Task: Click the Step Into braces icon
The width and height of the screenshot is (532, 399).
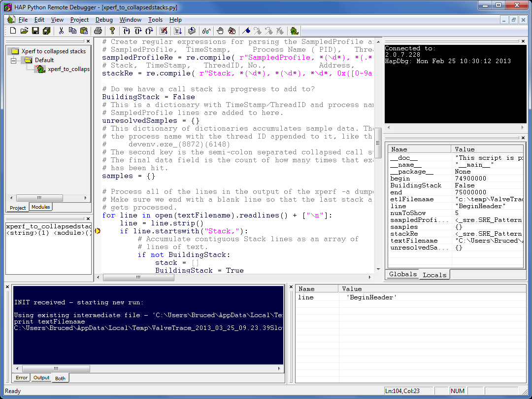Action: pyautogui.click(x=127, y=31)
